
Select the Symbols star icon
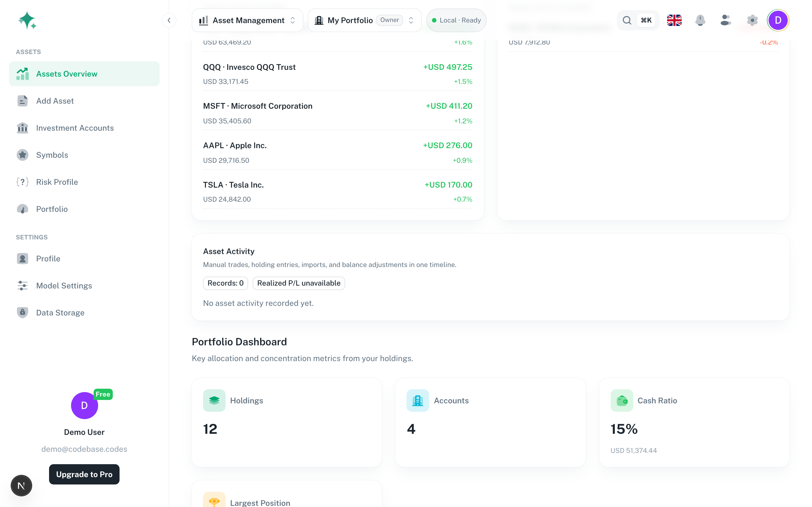pyautogui.click(x=22, y=155)
